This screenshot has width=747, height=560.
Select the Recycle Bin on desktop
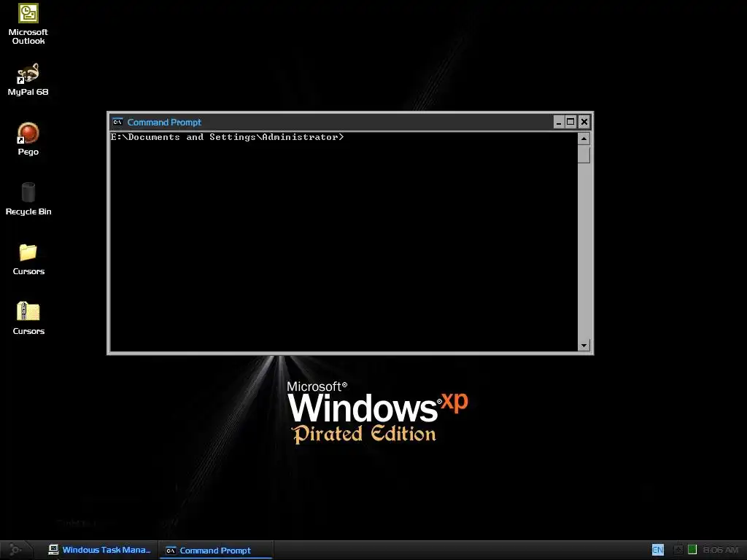28,199
